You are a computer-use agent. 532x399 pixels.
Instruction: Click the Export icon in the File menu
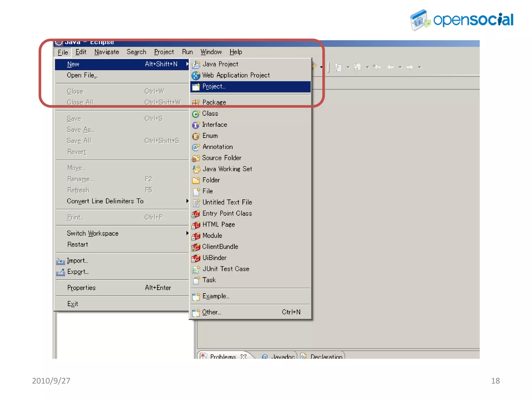point(61,272)
